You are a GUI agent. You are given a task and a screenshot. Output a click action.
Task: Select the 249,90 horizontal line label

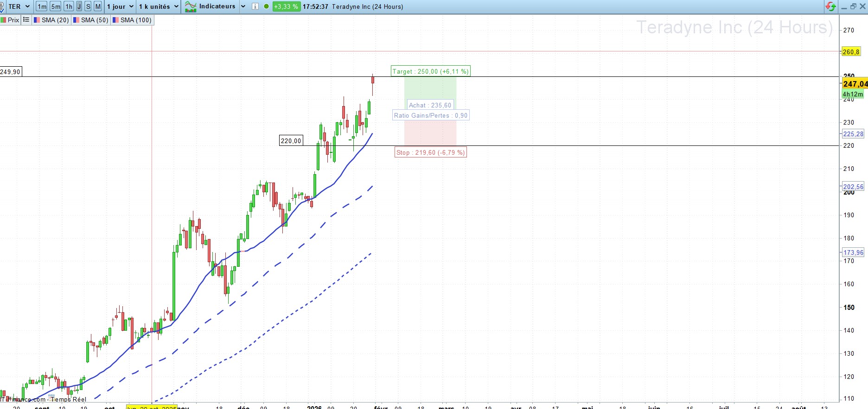pyautogui.click(x=10, y=72)
